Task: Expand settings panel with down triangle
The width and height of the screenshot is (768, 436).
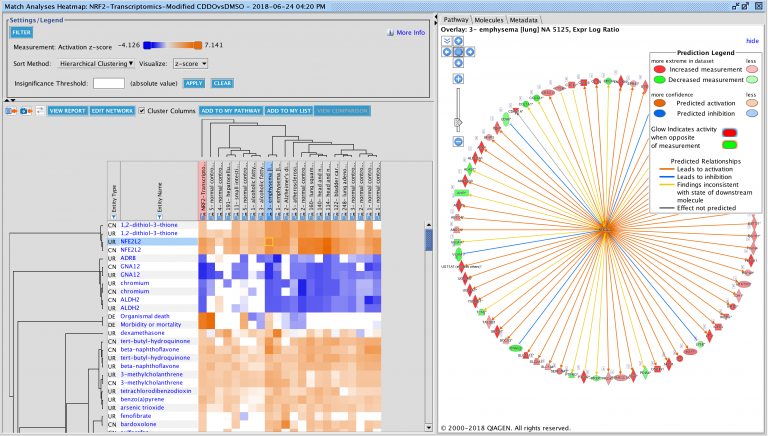Action: click(13, 100)
